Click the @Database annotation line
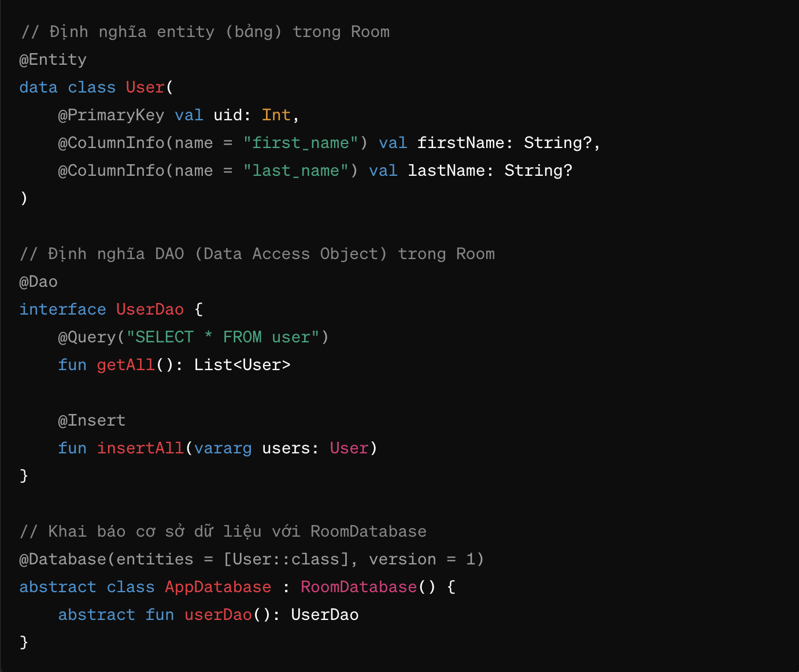 [251, 559]
